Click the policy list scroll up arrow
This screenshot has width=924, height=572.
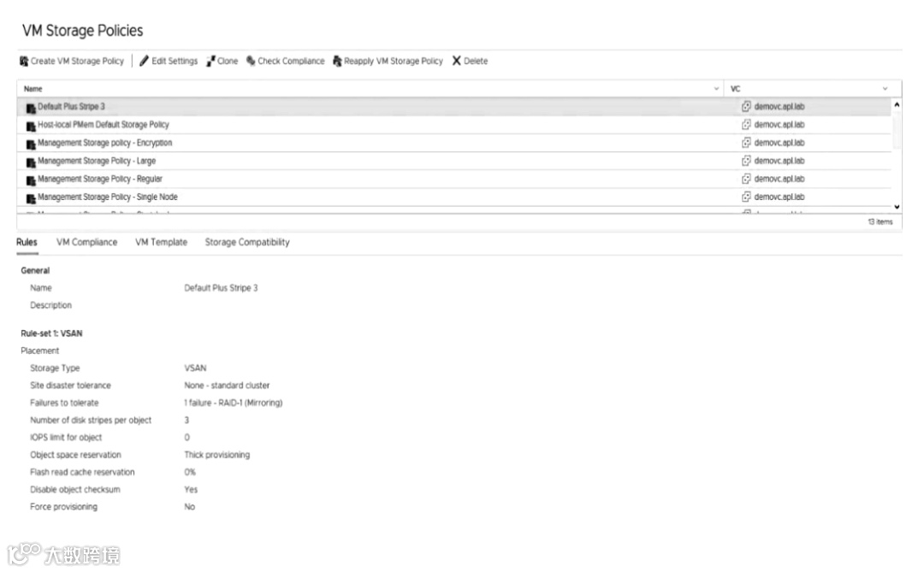click(897, 105)
